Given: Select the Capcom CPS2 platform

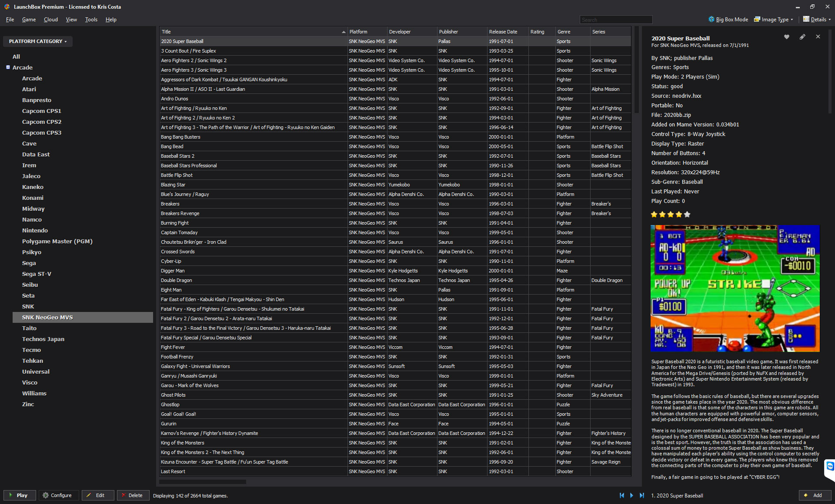Looking at the screenshot, I should coord(42,122).
